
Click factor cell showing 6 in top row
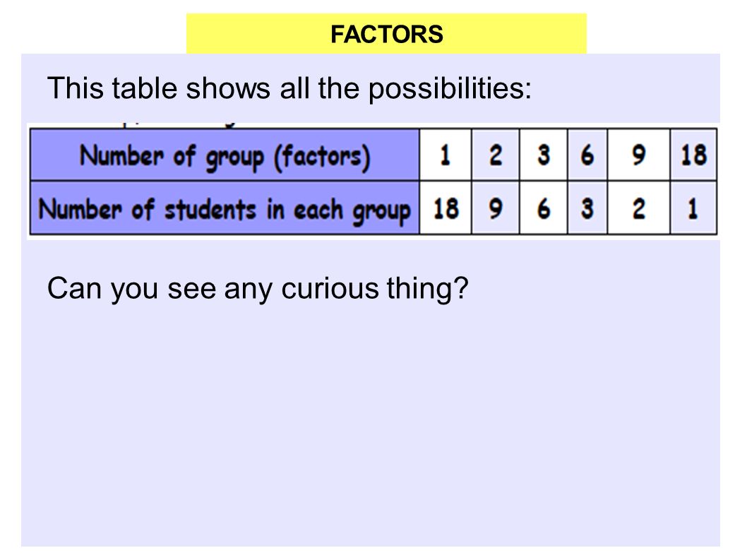click(x=587, y=155)
